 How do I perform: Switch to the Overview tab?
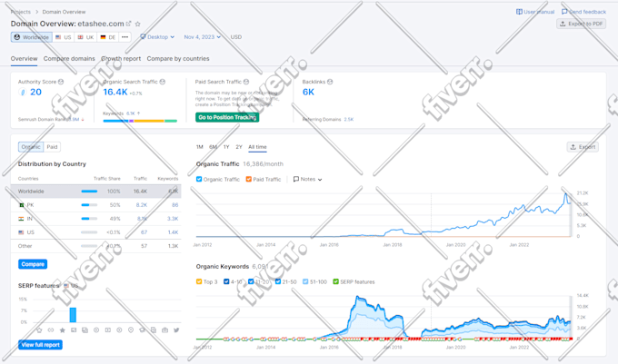[24, 59]
